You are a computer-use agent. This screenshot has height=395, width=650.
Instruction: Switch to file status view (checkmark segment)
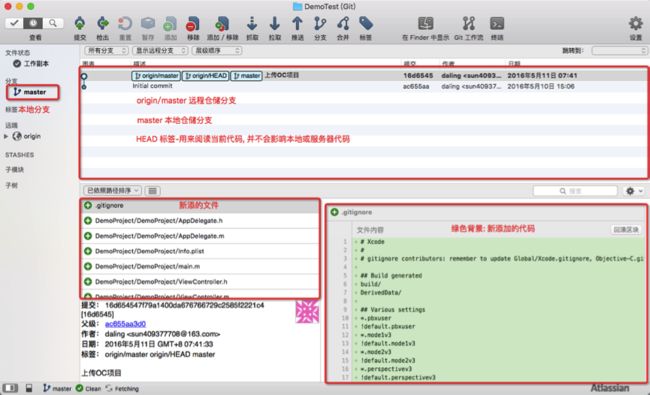(x=14, y=23)
